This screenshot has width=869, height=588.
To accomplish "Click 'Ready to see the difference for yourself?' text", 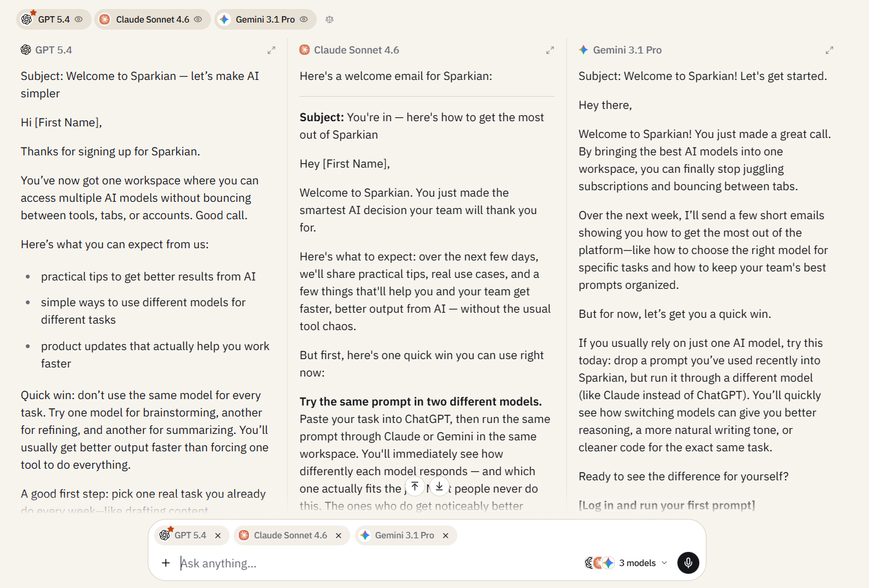I will 683,476.
